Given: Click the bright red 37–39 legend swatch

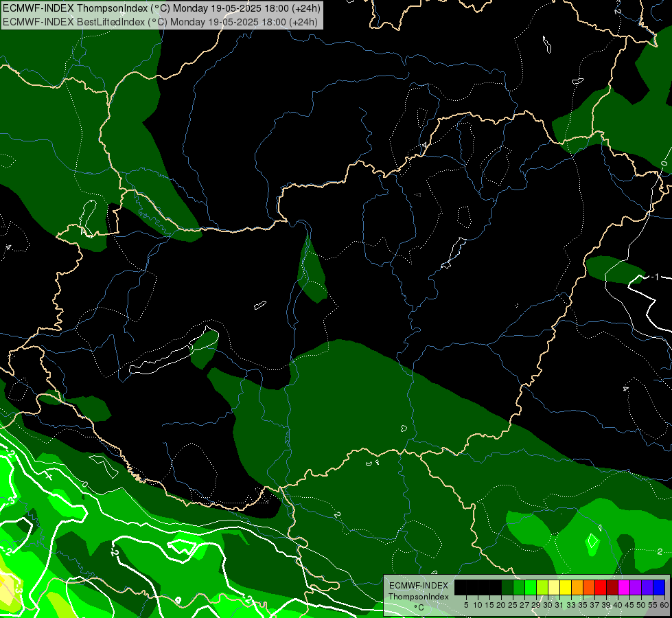Looking at the screenshot, I should coord(601,587).
